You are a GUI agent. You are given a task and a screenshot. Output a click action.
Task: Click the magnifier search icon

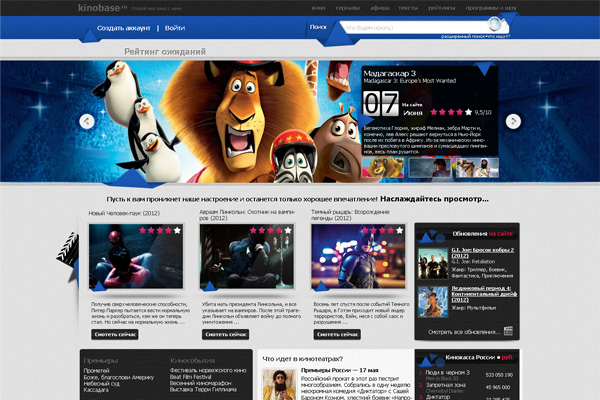(x=494, y=24)
